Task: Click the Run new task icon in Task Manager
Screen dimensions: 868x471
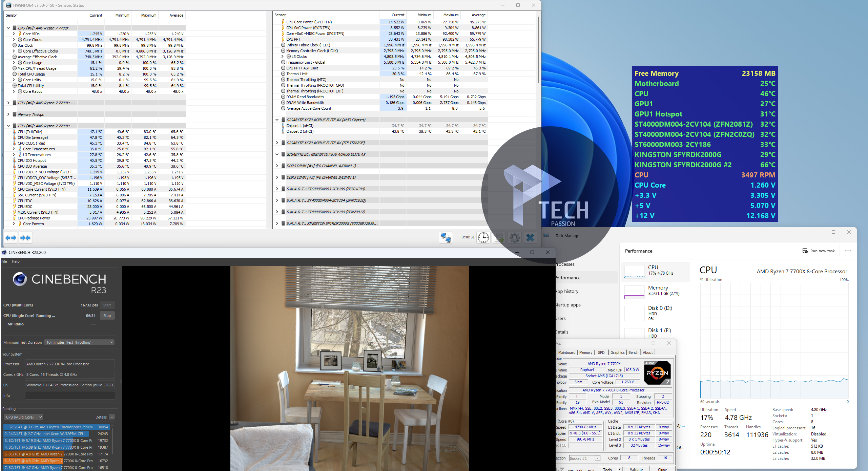Action: tap(805, 251)
